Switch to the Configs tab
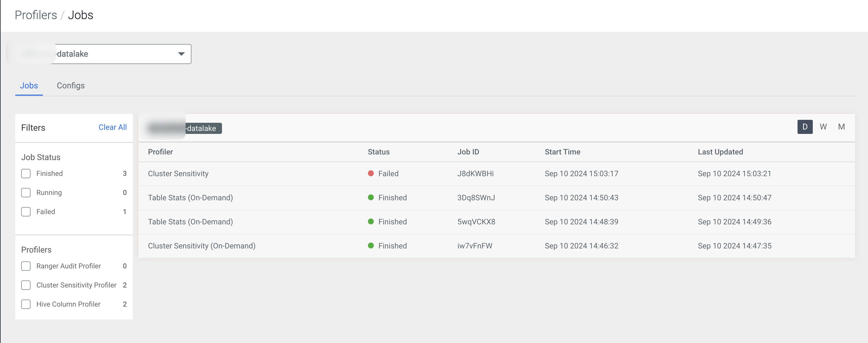The height and width of the screenshot is (343, 868). pyautogui.click(x=70, y=85)
